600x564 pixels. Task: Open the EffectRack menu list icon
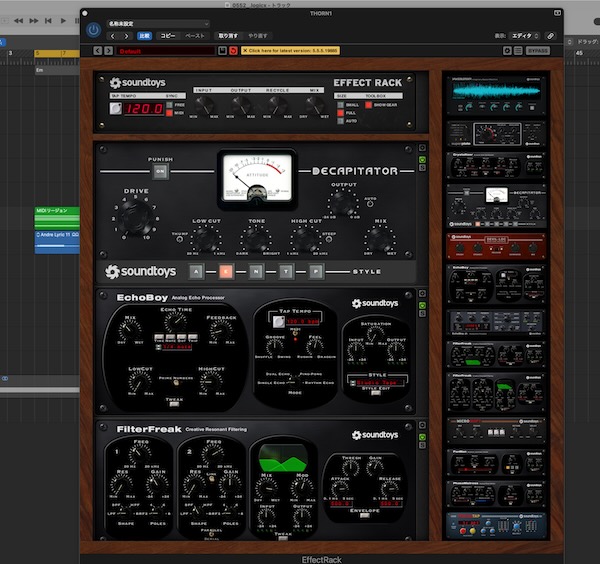518,51
